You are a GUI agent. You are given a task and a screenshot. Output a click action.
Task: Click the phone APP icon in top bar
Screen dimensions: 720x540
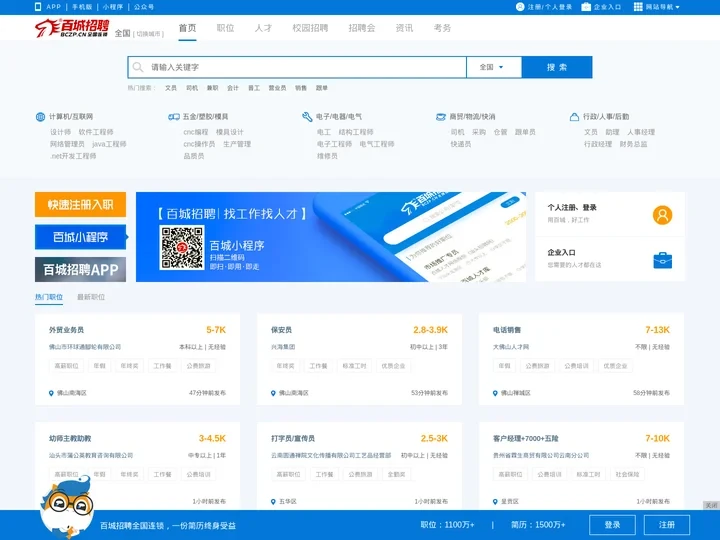[38, 7]
